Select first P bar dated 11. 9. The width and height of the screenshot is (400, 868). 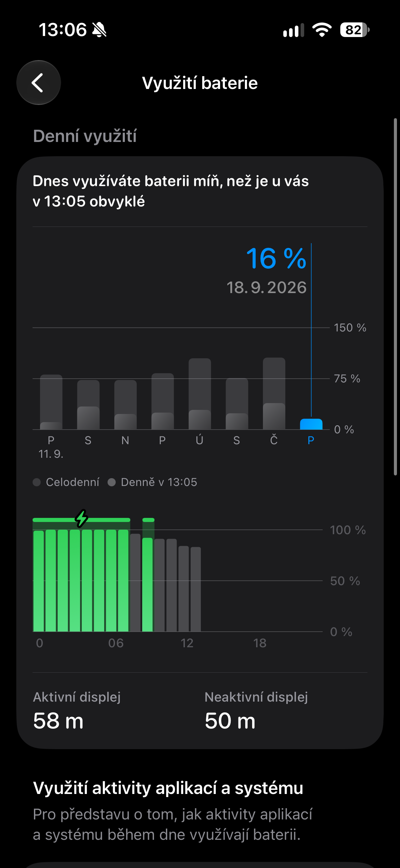[x=51, y=402]
